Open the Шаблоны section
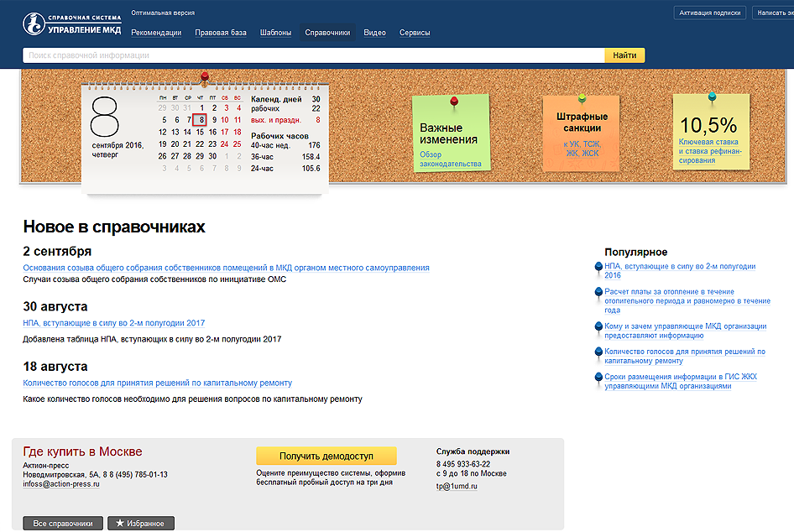The image size is (794, 532). (x=275, y=33)
